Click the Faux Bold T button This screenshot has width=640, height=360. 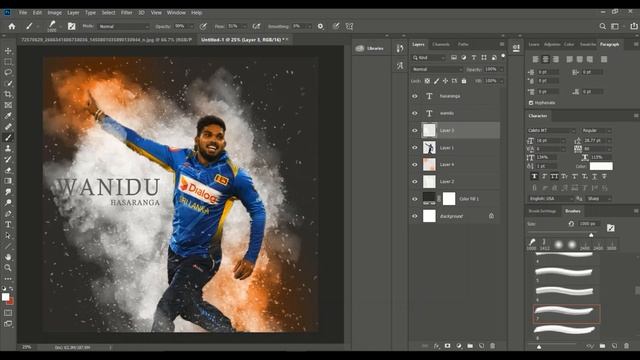(x=534, y=176)
